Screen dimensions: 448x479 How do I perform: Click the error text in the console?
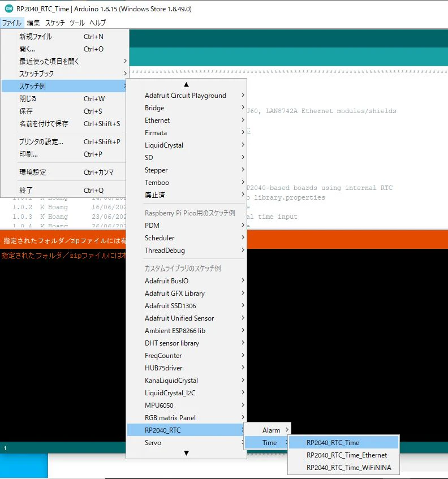coord(63,256)
